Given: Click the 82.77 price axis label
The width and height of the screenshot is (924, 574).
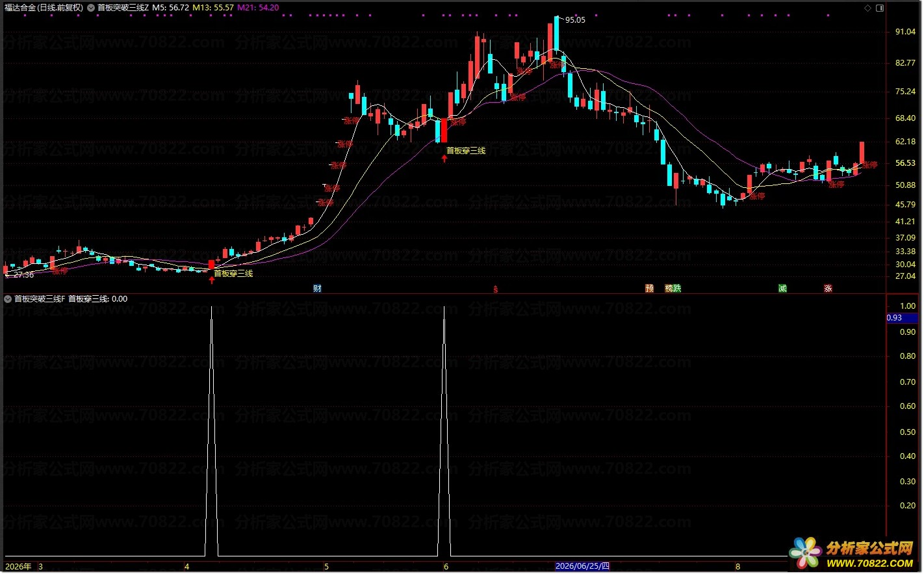Looking at the screenshot, I should tap(905, 63).
